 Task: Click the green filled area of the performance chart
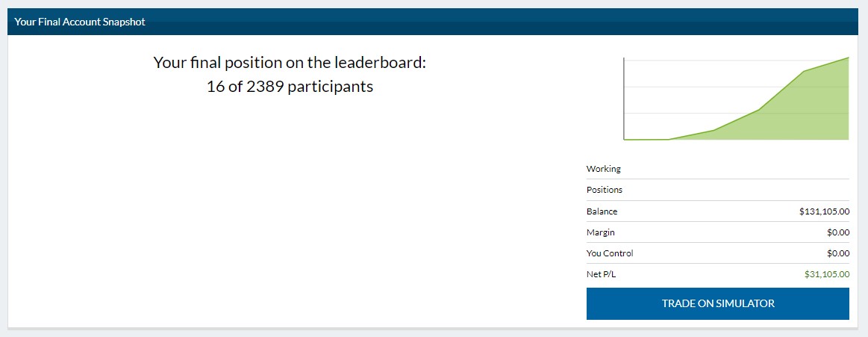pos(806,112)
